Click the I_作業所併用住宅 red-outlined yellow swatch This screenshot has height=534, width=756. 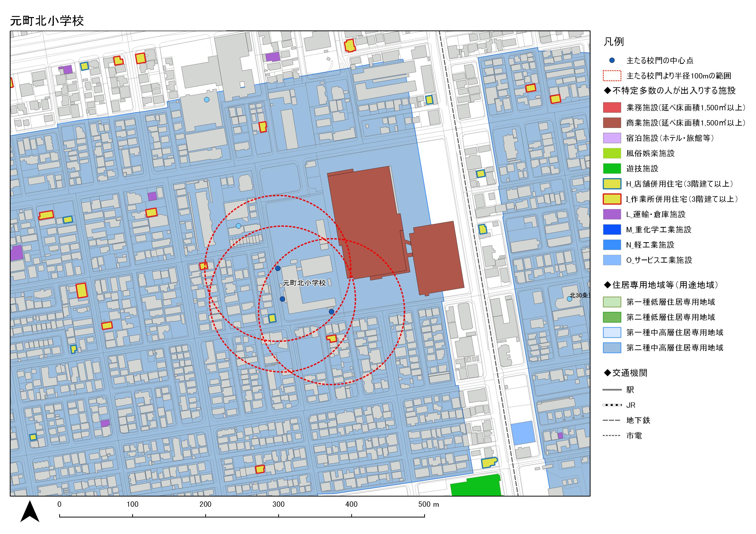612,199
